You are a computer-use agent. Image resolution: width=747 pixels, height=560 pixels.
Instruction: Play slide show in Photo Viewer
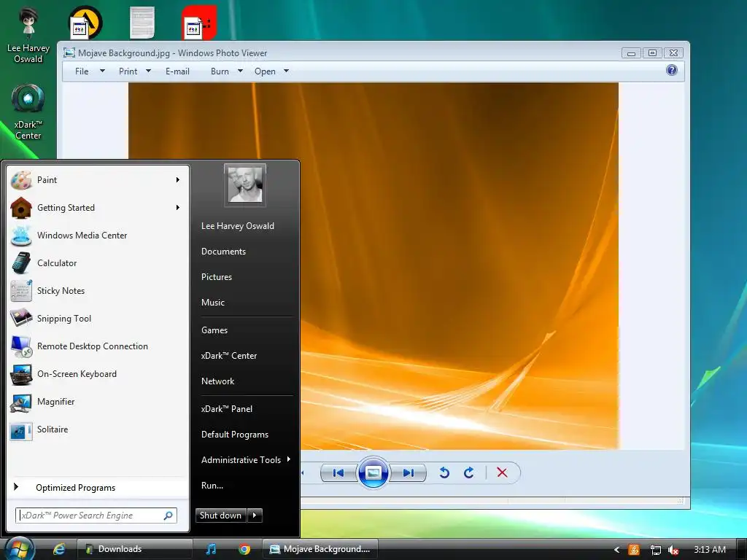[x=373, y=472]
